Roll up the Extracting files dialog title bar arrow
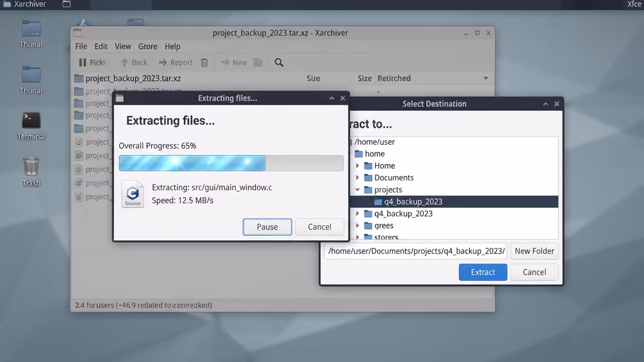Image resolution: width=644 pixels, height=362 pixels. coord(332,98)
